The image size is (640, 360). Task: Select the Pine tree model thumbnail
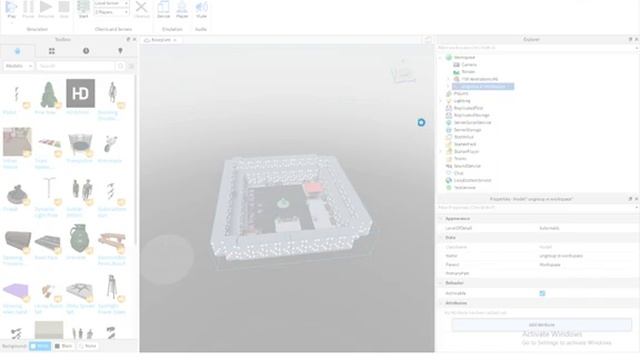pyautogui.click(x=49, y=93)
